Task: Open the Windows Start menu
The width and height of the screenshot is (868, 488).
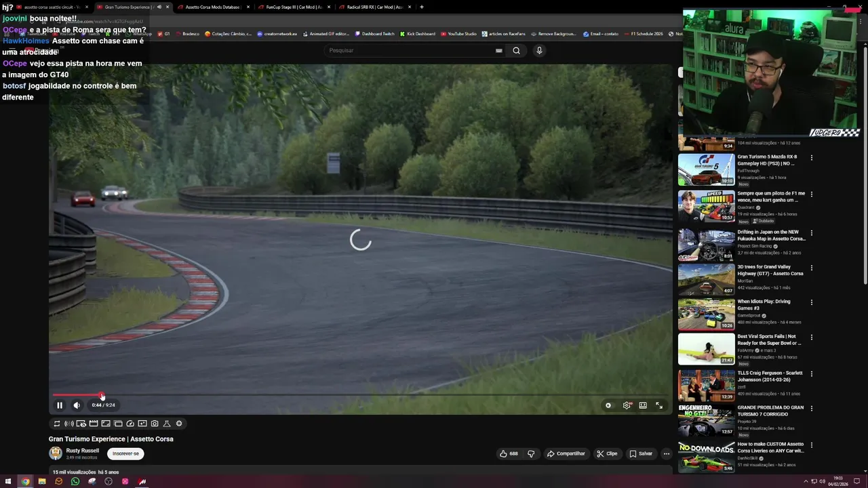Action: tap(8, 481)
